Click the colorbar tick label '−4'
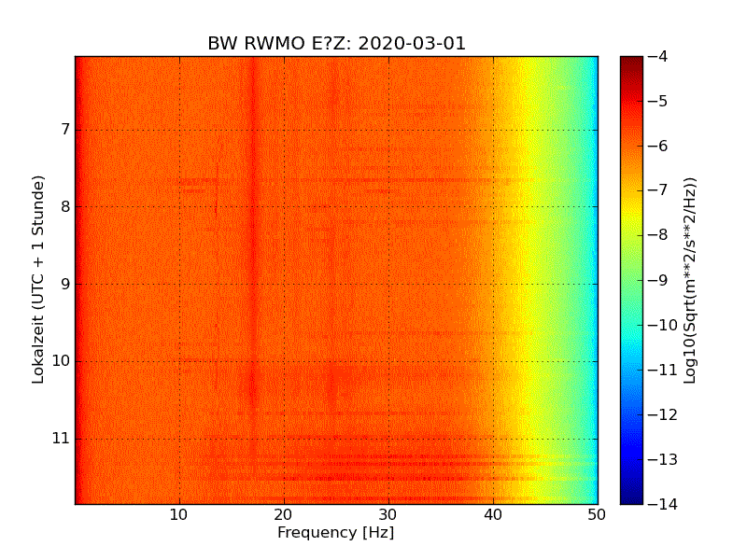 [658, 57]
